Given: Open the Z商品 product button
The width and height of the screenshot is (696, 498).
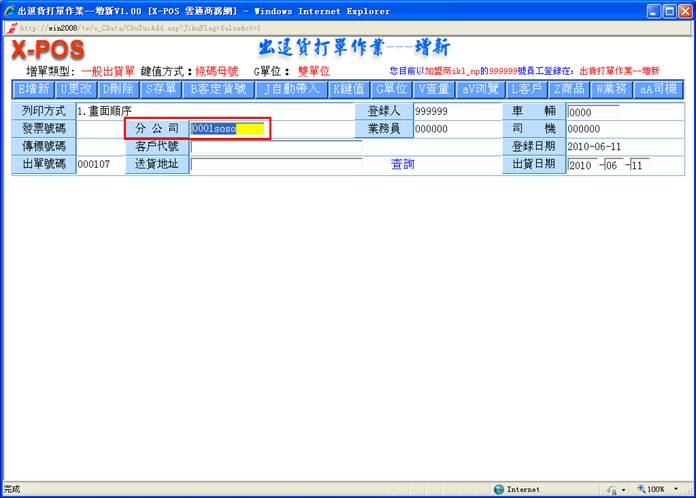Looking at the screenshot, I should click(x=569, y=89).
